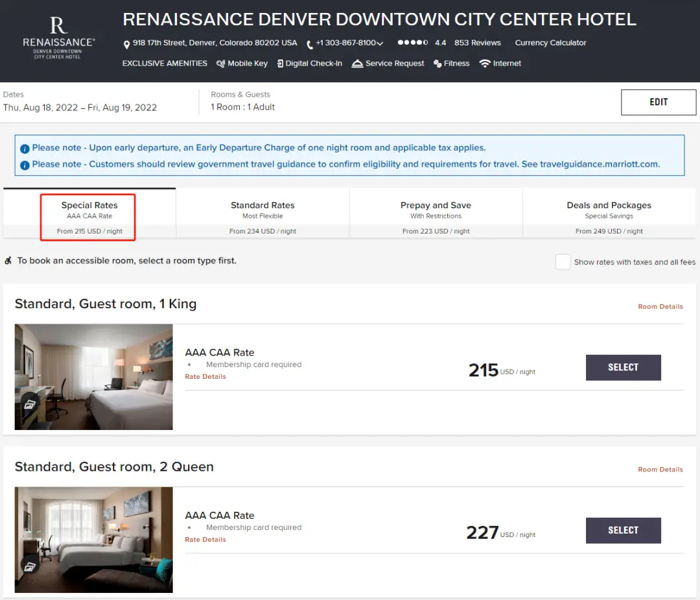Click the Digital Check-In icon
This screenshot has width=700, height=600.
[280, 64]
